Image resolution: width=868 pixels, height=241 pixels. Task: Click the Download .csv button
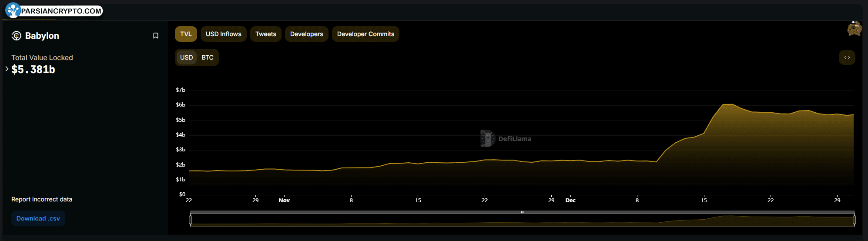[38, 218]
